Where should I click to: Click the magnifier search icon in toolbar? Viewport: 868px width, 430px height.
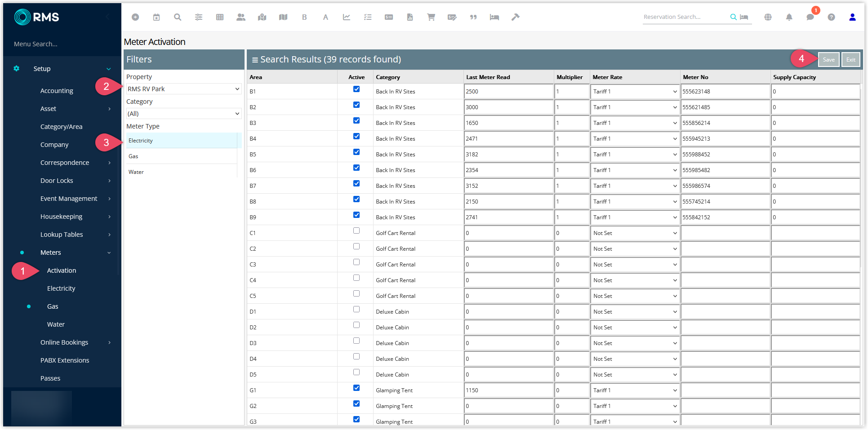click(178, 17)
